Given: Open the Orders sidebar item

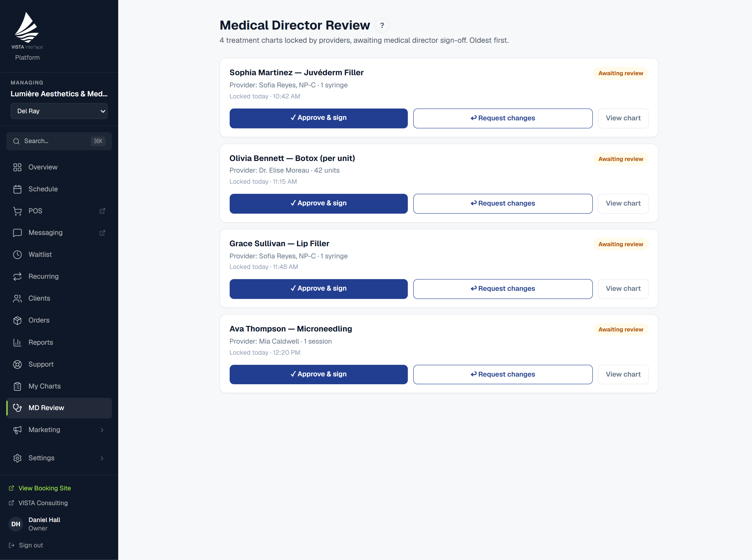Looking at the screenshot, I should pos(59,320).
